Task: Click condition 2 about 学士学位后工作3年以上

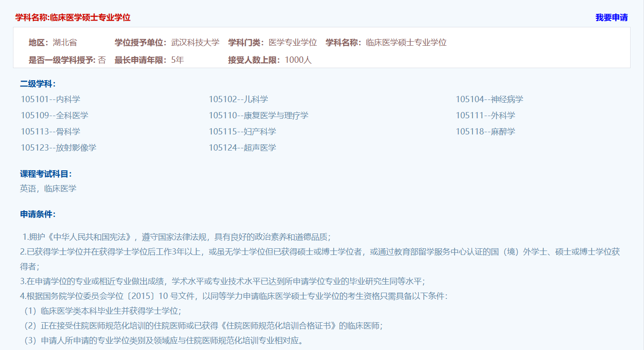Action: pyautogui.click(x=320, y=259)
